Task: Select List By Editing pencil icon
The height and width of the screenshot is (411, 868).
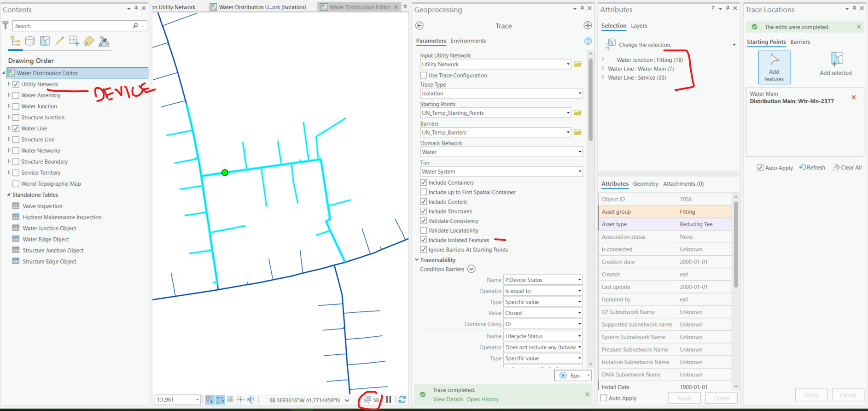Action: 59,41
